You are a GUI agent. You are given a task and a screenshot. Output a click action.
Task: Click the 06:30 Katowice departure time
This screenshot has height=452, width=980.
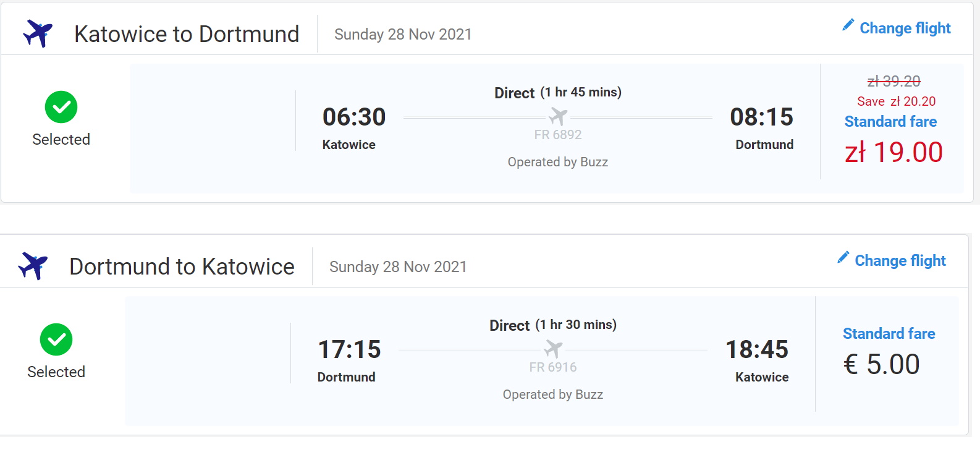(354, 117)
